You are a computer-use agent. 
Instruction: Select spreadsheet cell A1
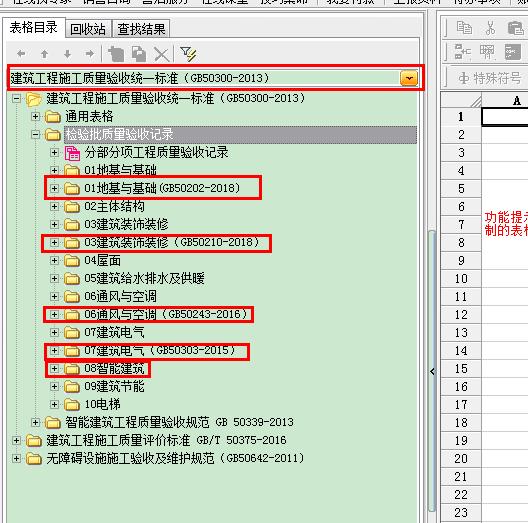point(504,117)
